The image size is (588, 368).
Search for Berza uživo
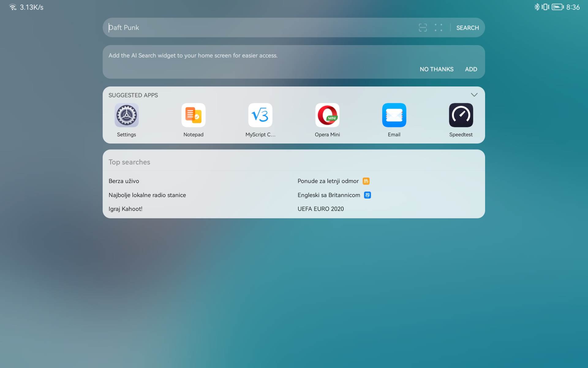124,181
